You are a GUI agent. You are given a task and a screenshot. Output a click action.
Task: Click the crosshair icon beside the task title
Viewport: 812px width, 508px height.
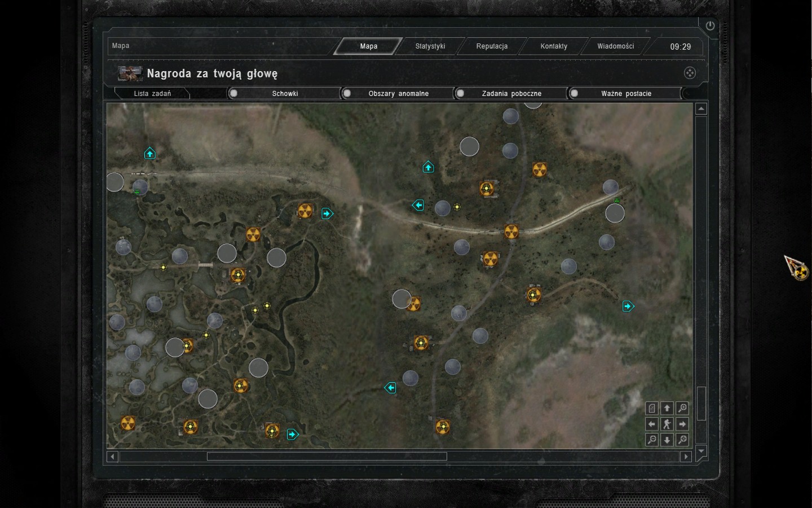(690, 73)
